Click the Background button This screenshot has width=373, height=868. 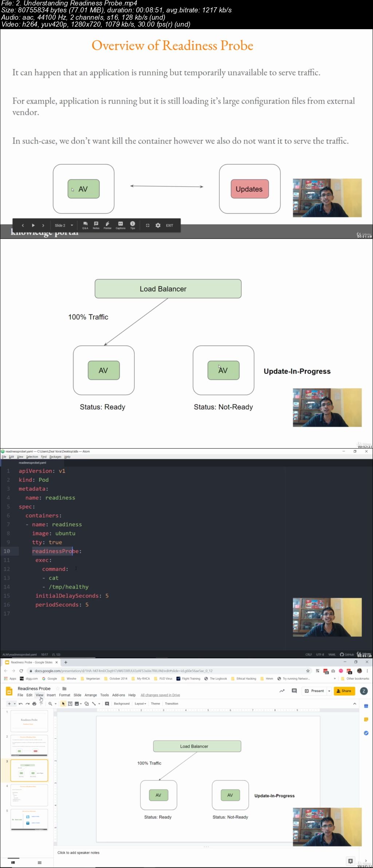click(122, 704)
